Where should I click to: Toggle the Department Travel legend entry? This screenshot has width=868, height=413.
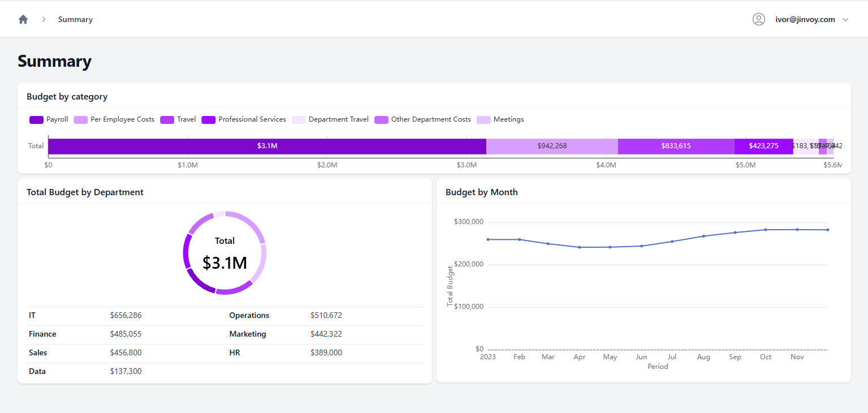pos(330,119)
